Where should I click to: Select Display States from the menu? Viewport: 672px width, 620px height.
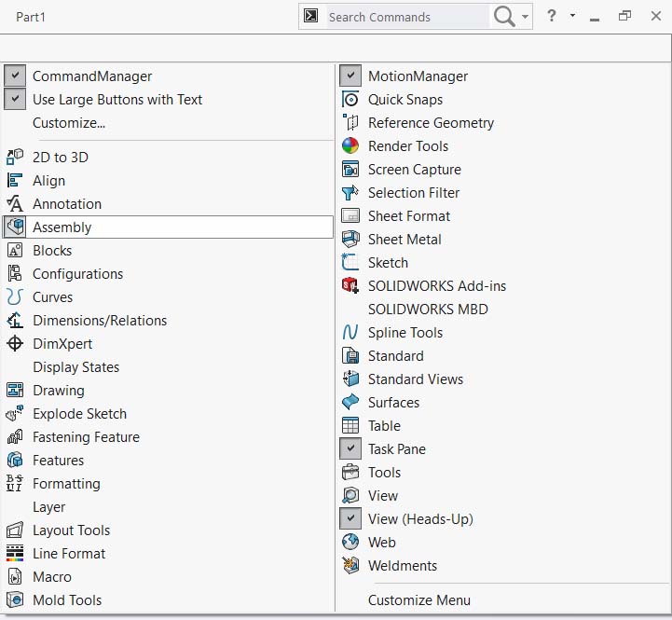tap(75, 367)
